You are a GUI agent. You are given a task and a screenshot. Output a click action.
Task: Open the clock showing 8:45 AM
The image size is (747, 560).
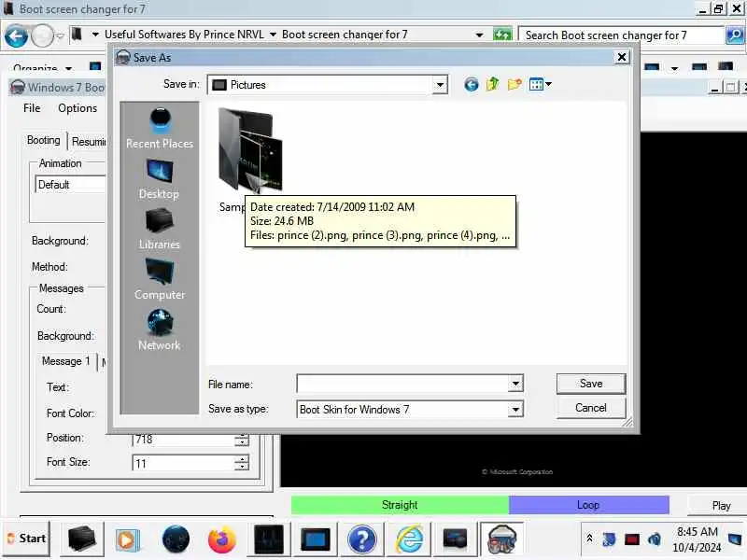697,539
